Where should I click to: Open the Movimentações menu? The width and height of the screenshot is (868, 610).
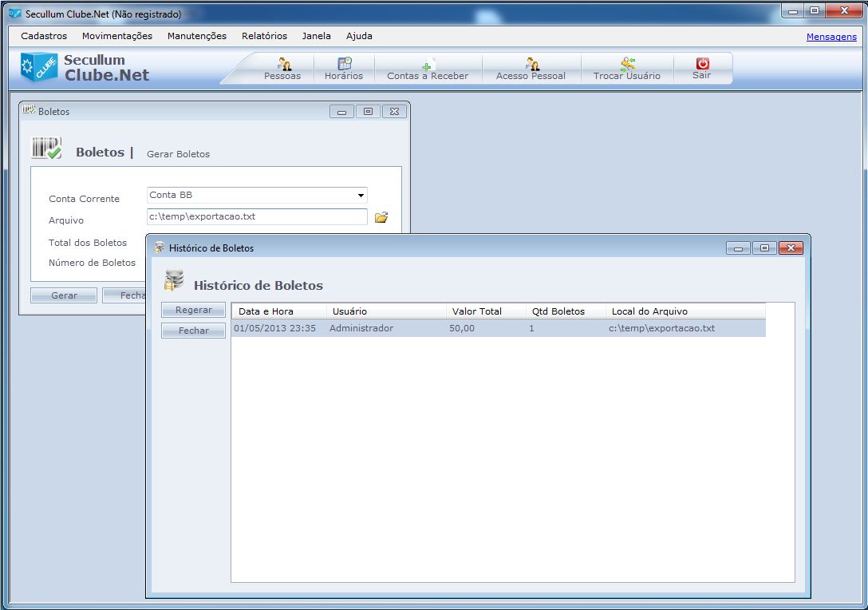coord(116,36)
